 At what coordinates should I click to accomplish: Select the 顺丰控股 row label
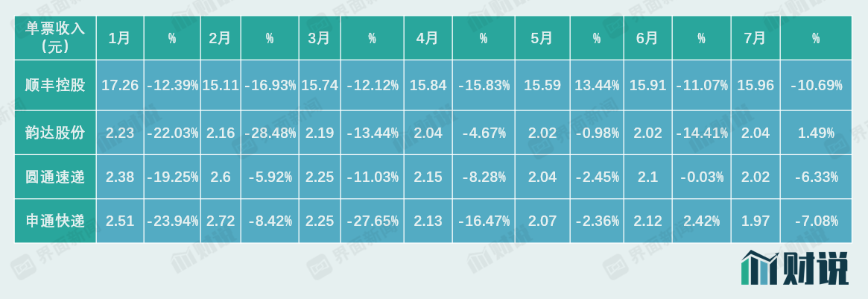(x=55, y=85)
